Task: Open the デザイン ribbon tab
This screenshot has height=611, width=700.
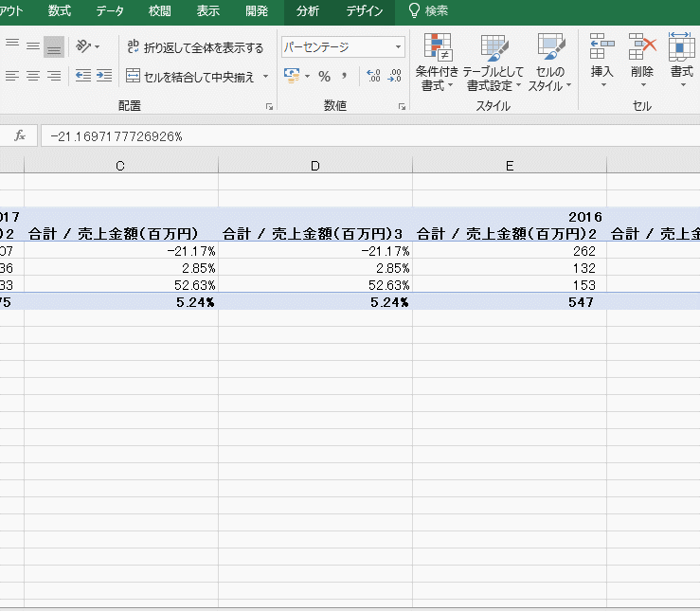Action: (365, 11)
